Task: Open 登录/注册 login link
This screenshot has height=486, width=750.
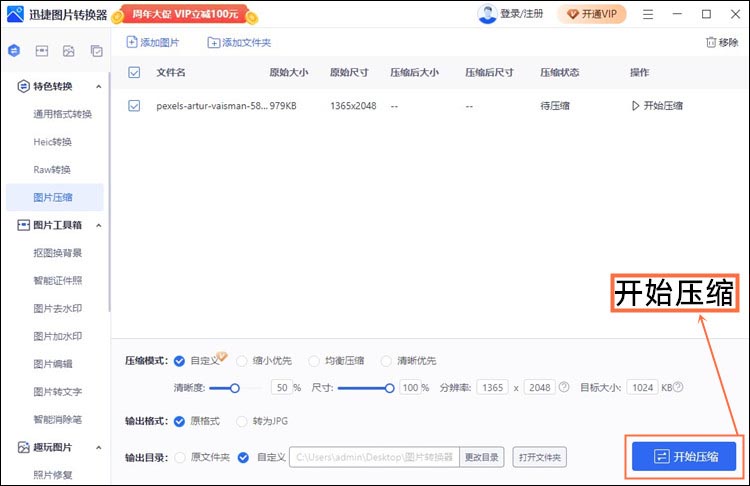Action: [x=521, y=14]
